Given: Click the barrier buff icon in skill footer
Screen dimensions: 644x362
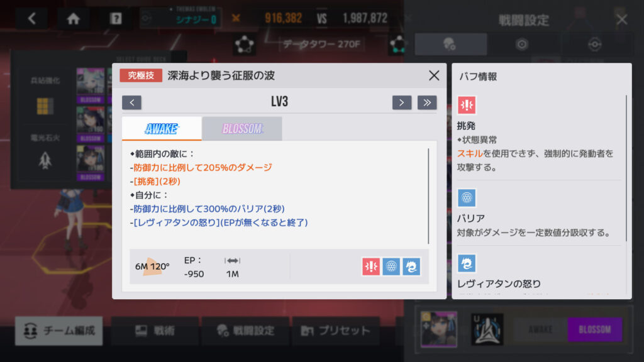Looking at the screenshot, I should pos(391,266).
